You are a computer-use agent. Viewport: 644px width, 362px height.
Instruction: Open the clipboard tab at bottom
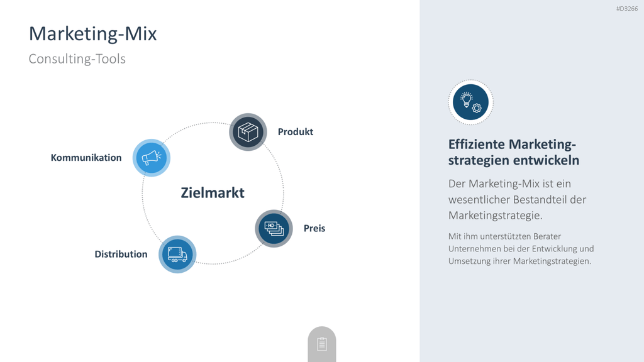pyautogui.click(x=321, y=344)
